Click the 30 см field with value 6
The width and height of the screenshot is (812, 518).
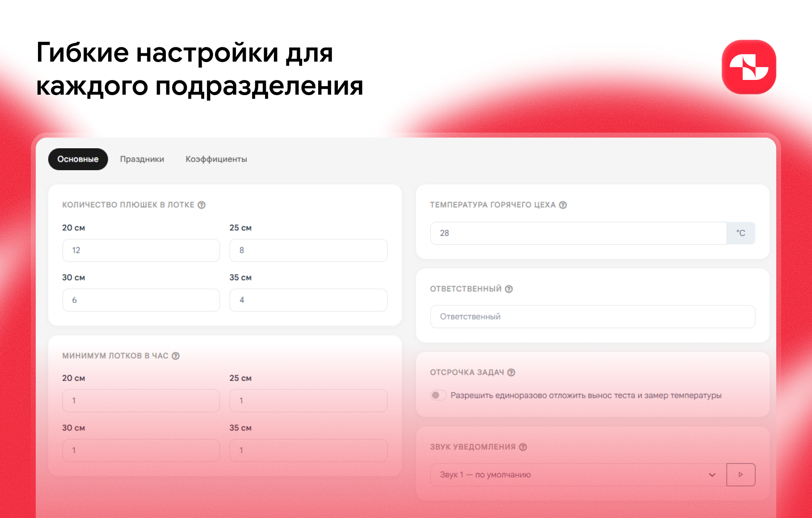(141, 300)
